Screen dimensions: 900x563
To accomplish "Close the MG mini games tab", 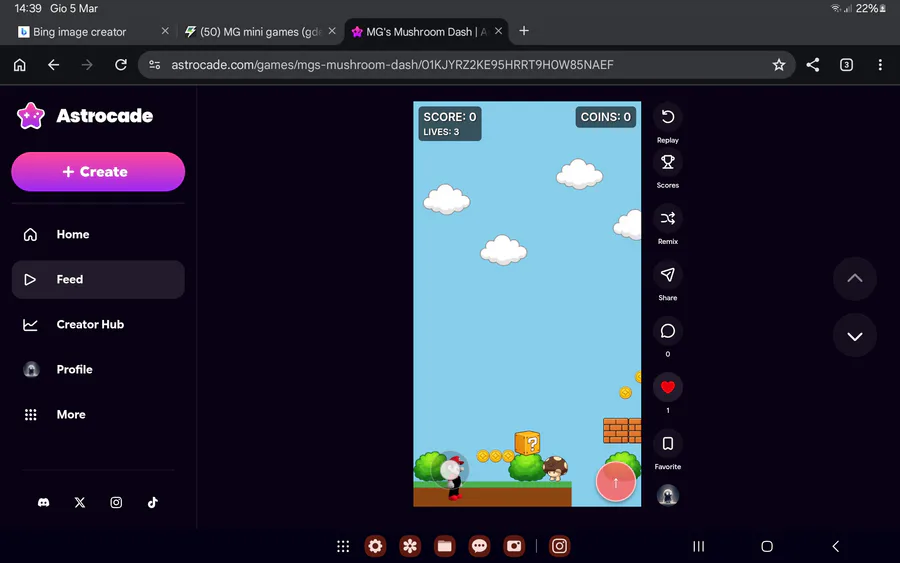I will click(332, 31).
